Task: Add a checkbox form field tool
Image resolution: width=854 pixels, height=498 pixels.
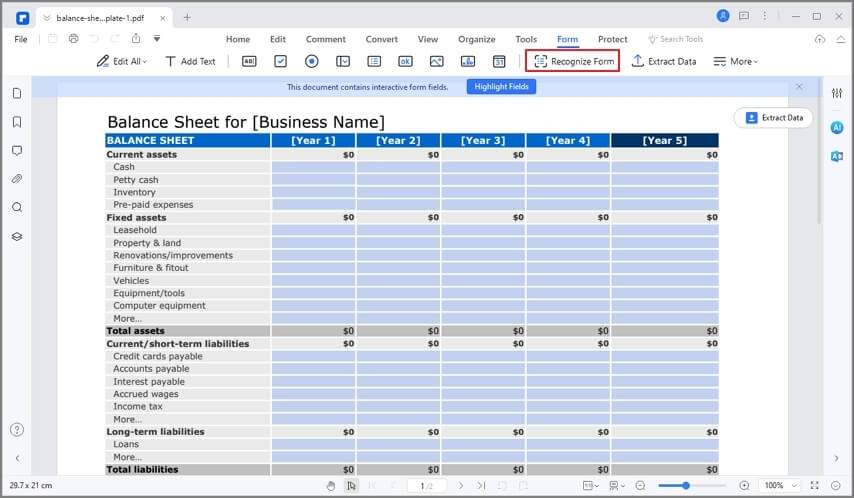Action: click(280, 62)
